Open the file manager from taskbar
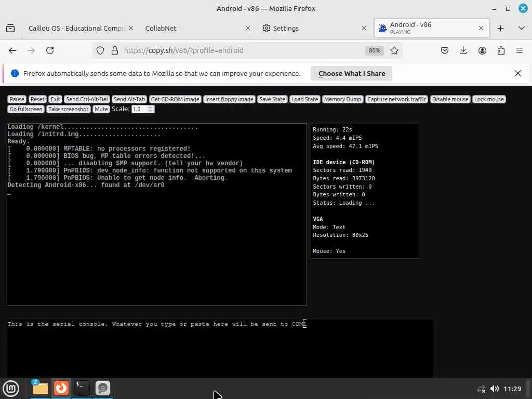Screen dimensions: 532x399 pyautogui.click(x=41, y=388)
